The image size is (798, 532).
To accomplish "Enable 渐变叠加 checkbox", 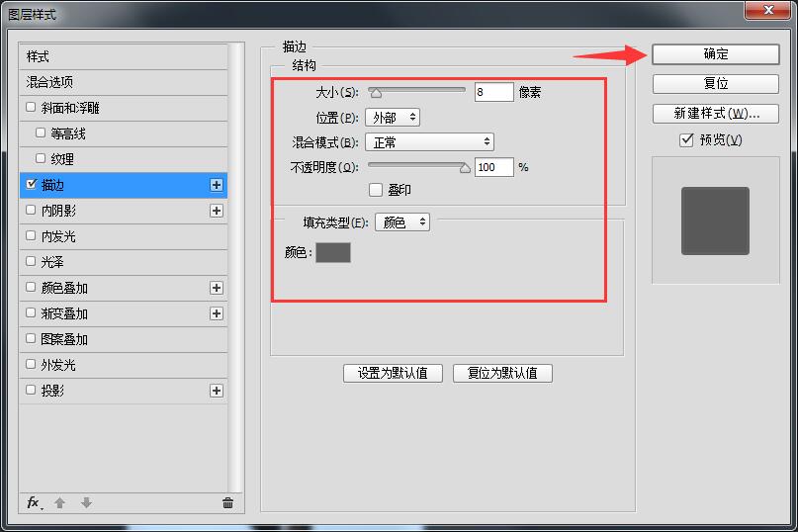I will pos(31,312).
